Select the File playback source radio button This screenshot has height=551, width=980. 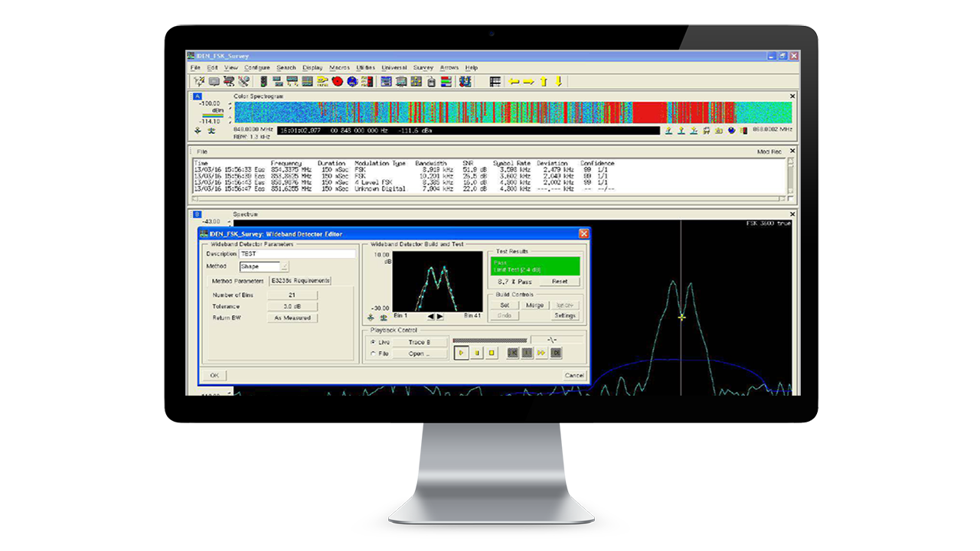(372, 352)
